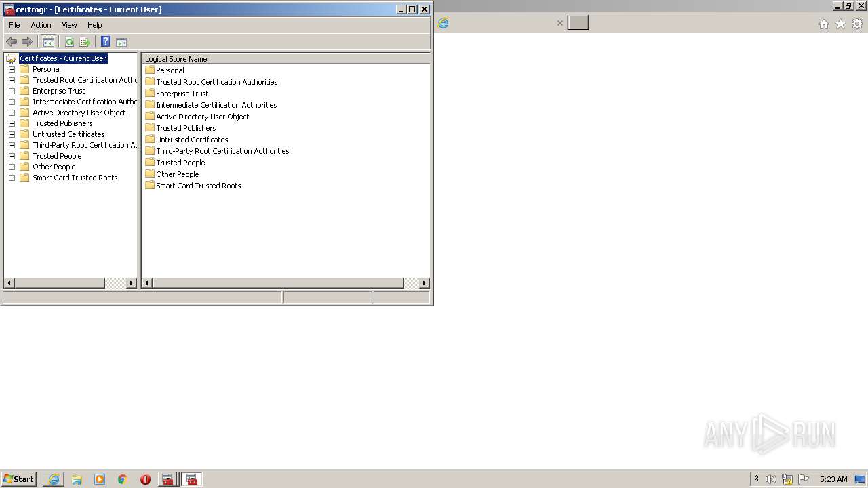The height and width of the screenshot is (488, 868).
Task: Open Internet Explorer Tools gear icon
Action: [857, 24]
